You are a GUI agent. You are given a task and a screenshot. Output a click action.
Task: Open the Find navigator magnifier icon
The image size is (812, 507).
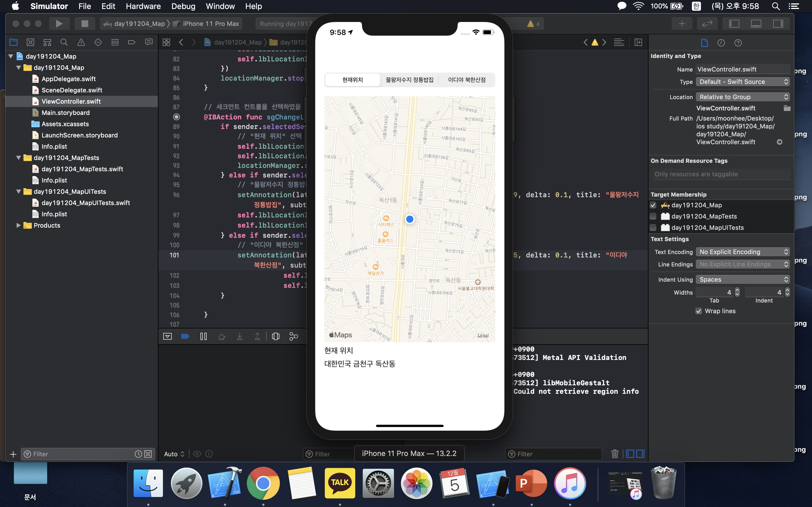[x=64, y=42]
